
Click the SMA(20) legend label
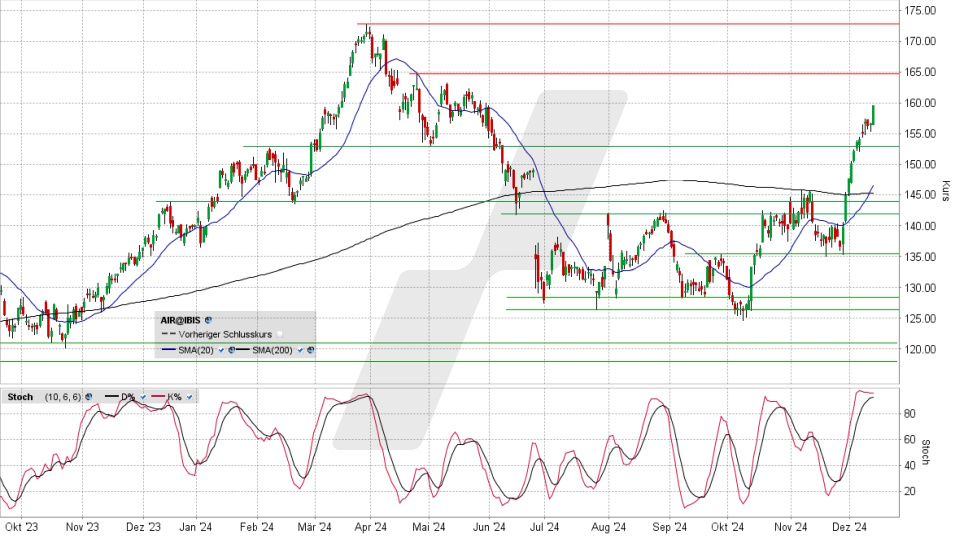click(x=196, y=350)
